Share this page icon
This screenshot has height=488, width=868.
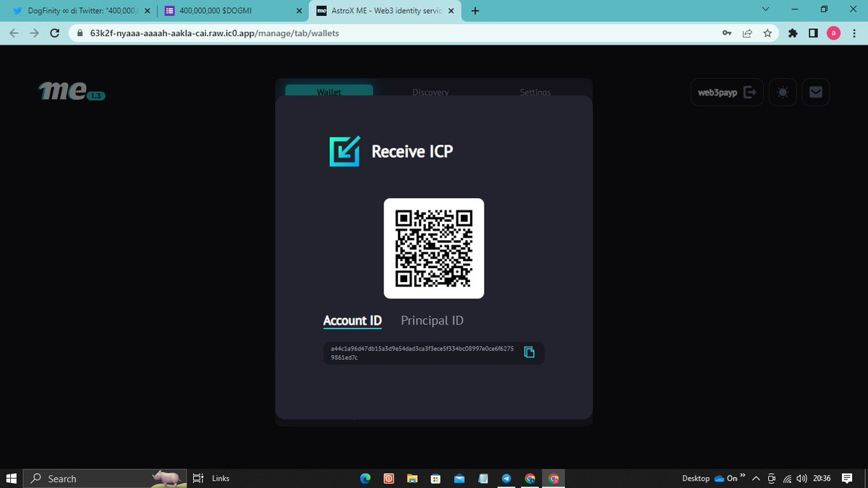(747, 33)
